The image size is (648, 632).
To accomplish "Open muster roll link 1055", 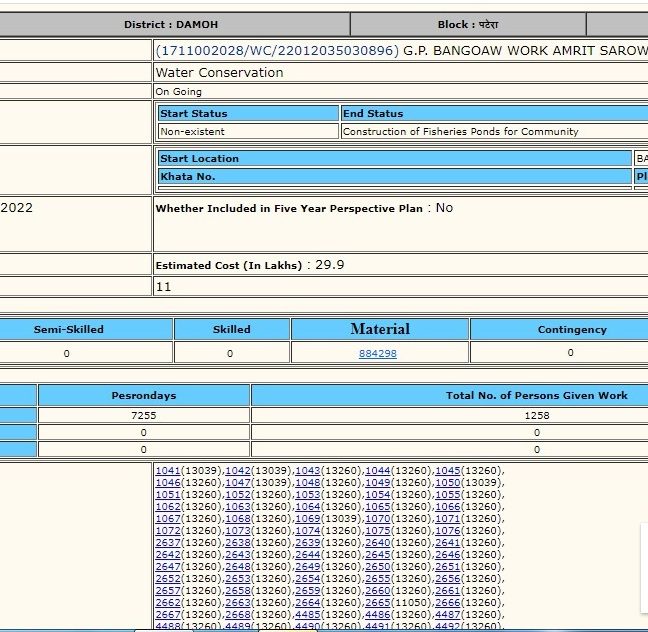I will click(x=448, y=494).
